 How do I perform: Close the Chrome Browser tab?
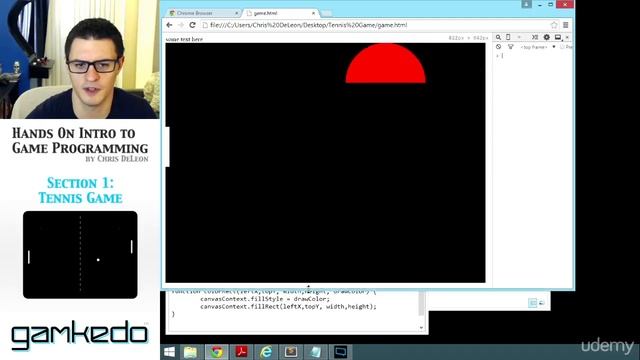(x=236, y=13)
